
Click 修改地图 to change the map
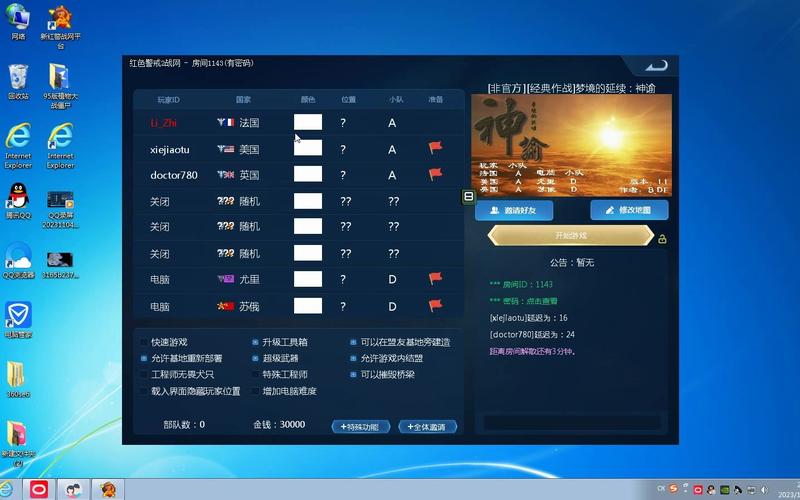click(629, 210)
